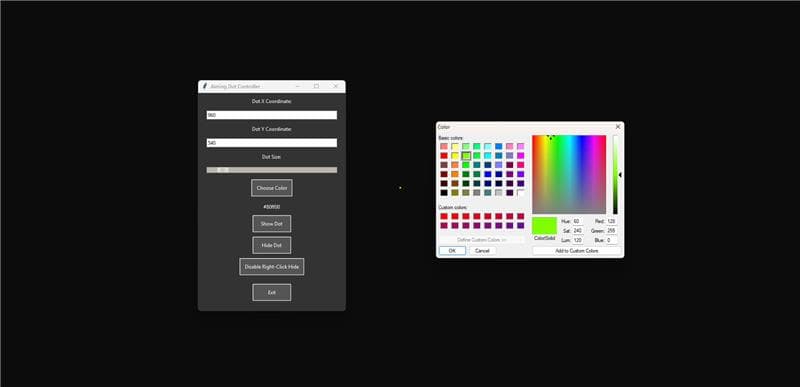Image resolution: width=800 pixels, height=387 pixels.
Task: Click the Lum value field
Action: click(x=577, y=240)
